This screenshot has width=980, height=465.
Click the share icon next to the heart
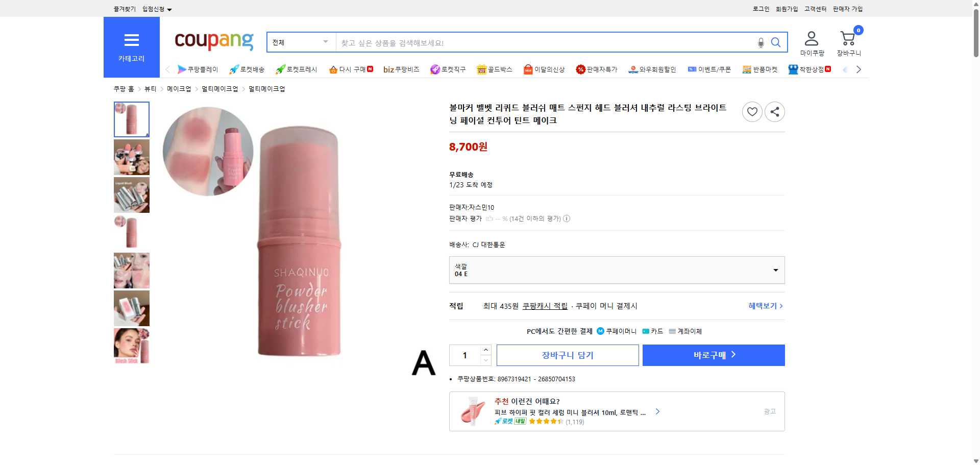[774, 111]
